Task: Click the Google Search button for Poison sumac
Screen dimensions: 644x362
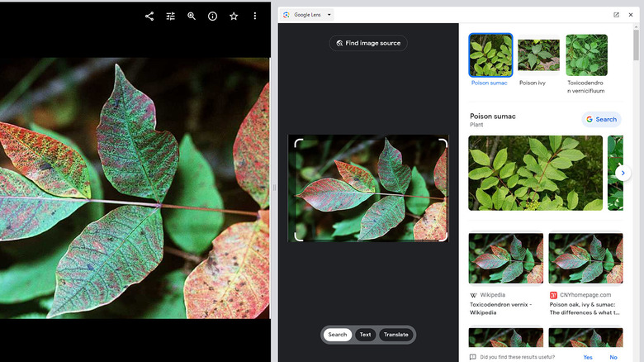Action: point(601,119)
